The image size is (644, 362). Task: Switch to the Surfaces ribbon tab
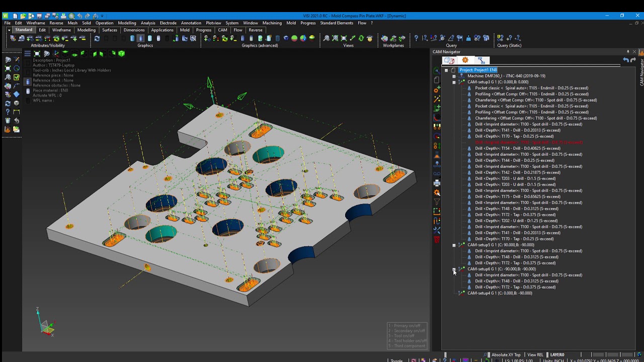pyautogui.click(x=110, y=30)
